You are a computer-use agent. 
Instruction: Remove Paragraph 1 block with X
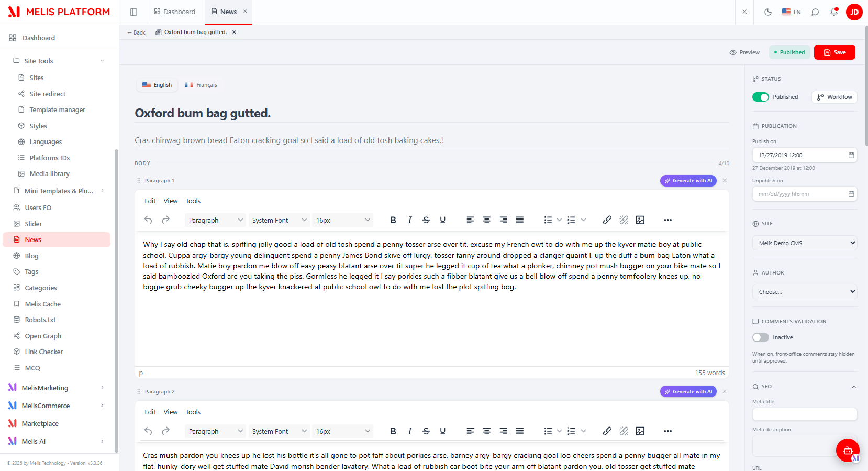point(725,181)
